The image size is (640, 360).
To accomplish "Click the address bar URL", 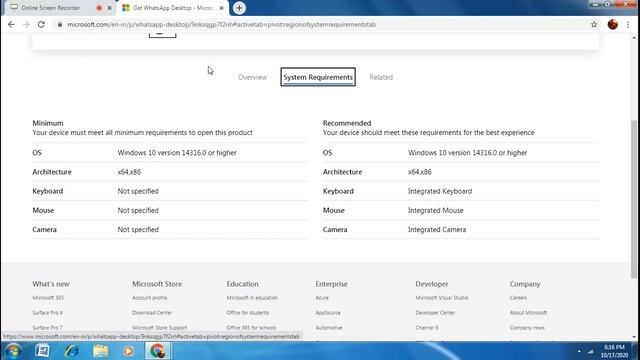I will pos(222,24).
